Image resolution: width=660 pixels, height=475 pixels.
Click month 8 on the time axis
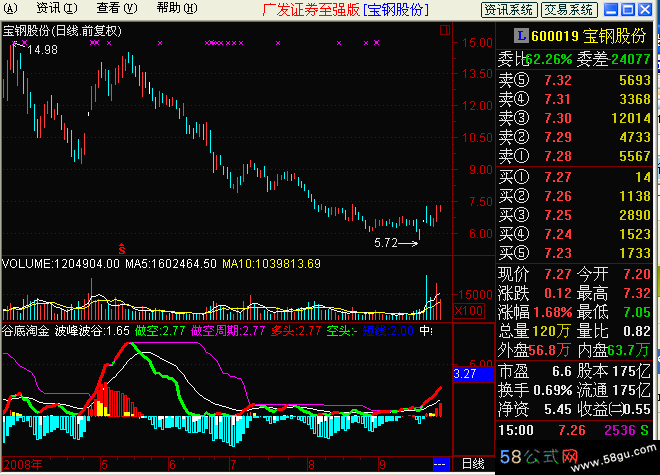click(311, 464)
